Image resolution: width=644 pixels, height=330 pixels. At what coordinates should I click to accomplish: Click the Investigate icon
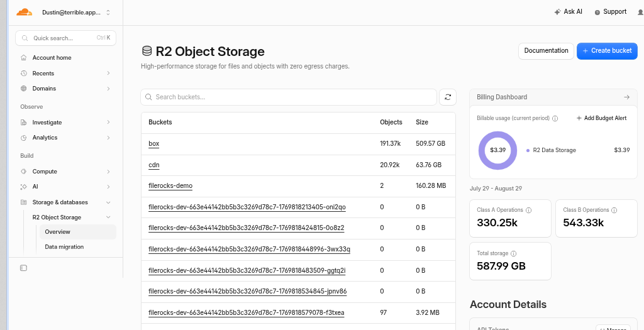coord(24,123)
